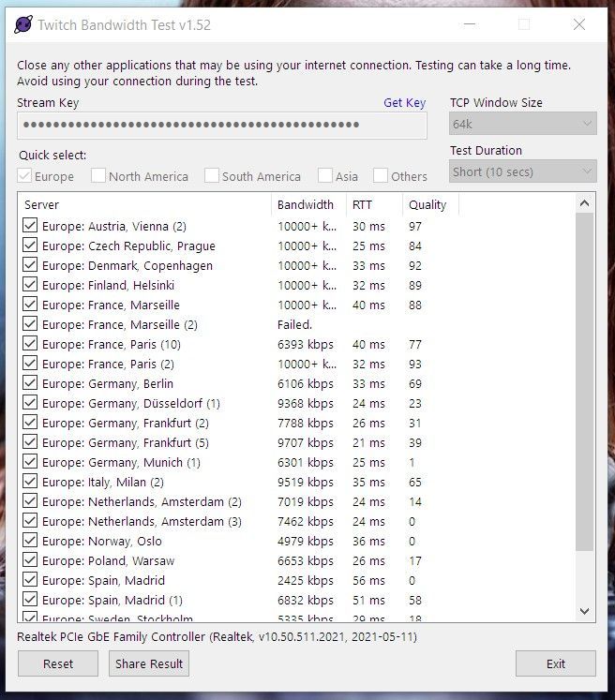Click the Share Result button
615x700 pixels.
pos(149,663)
